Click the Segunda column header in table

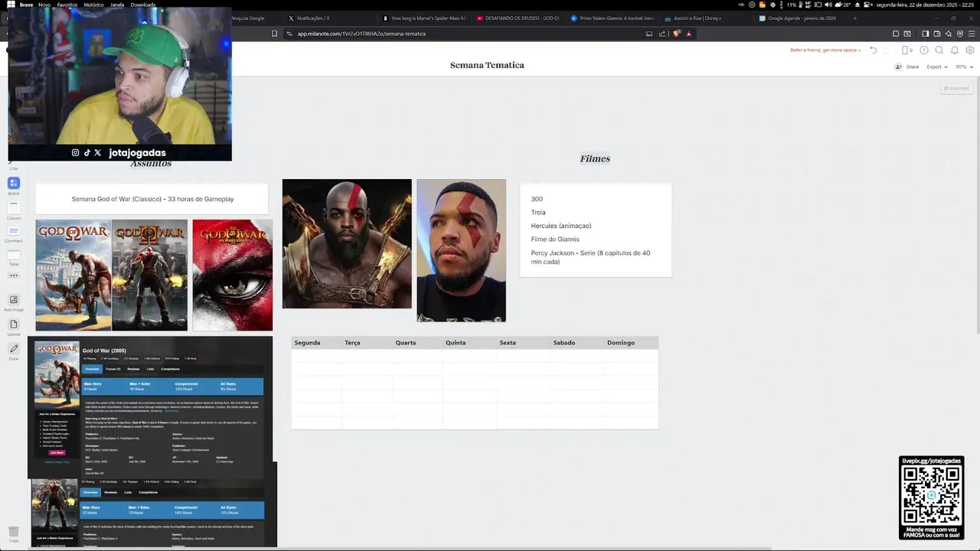pos(307,343)
